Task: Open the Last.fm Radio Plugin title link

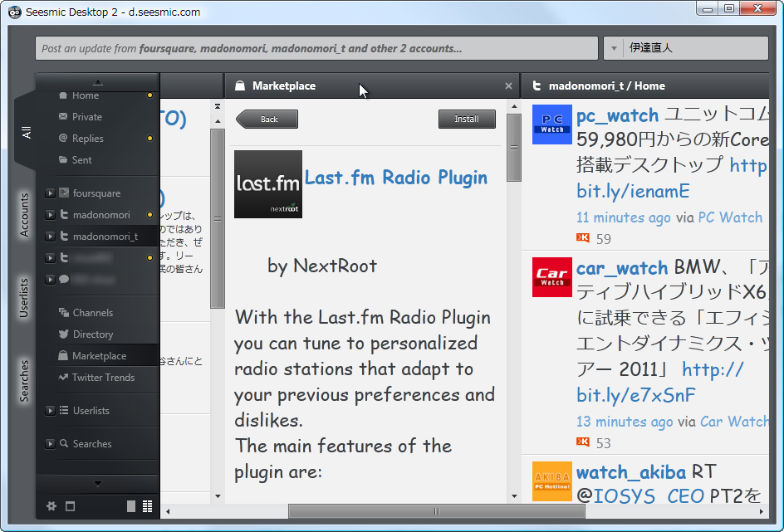Action: (x=396, y=178)
